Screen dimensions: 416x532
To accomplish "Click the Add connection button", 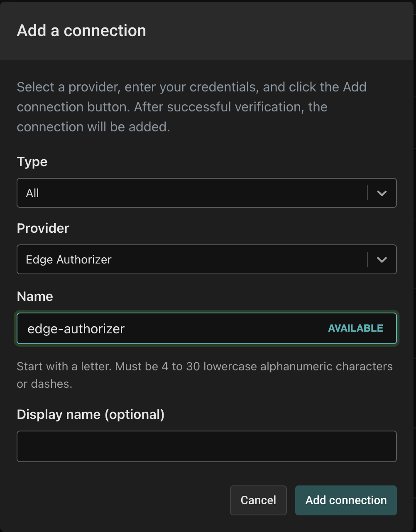I will [x=346, y=500].
